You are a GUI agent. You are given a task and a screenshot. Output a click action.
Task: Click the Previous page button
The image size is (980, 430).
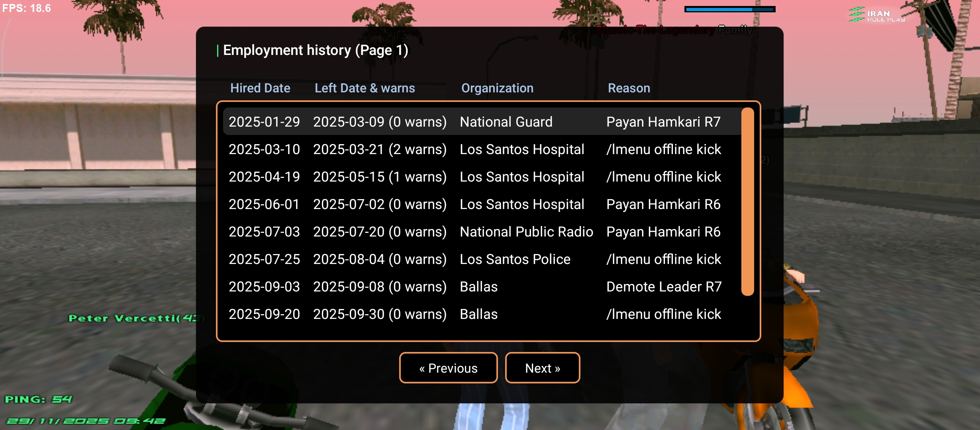(x=448, y=368)
